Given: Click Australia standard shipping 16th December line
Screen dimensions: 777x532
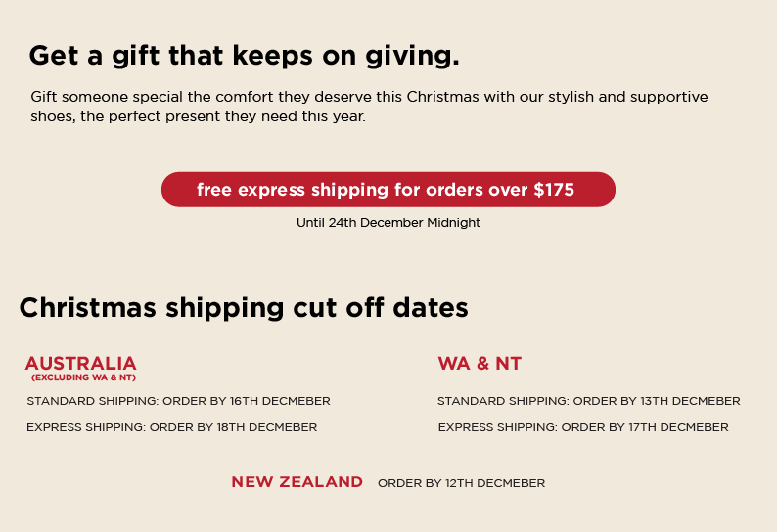Looking at the screenshot, I should click(178, 401).
